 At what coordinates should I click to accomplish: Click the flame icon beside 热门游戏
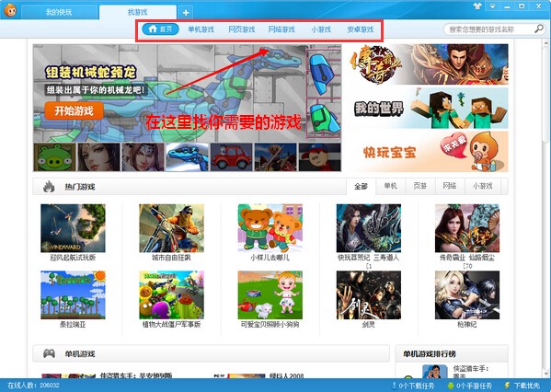(x=49, y=186)
